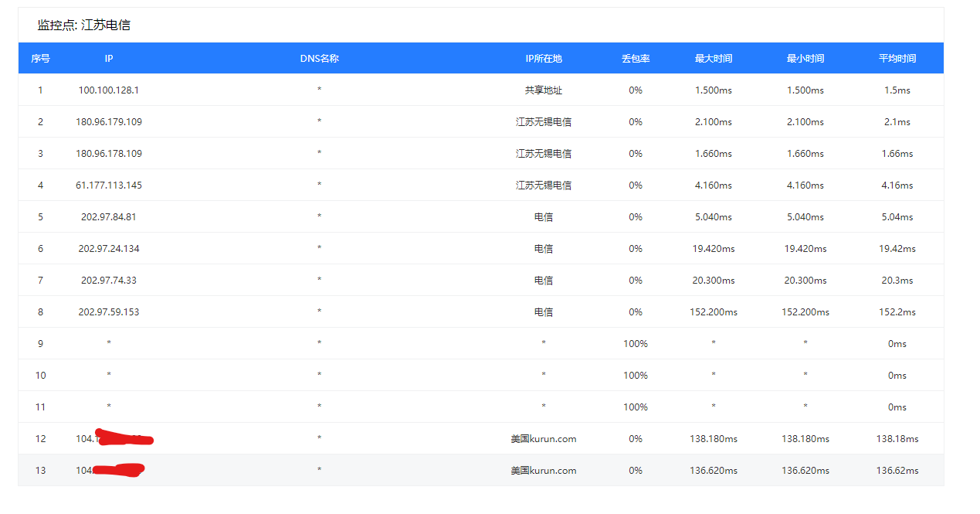Click the max time 19.420ms cell

714,249
